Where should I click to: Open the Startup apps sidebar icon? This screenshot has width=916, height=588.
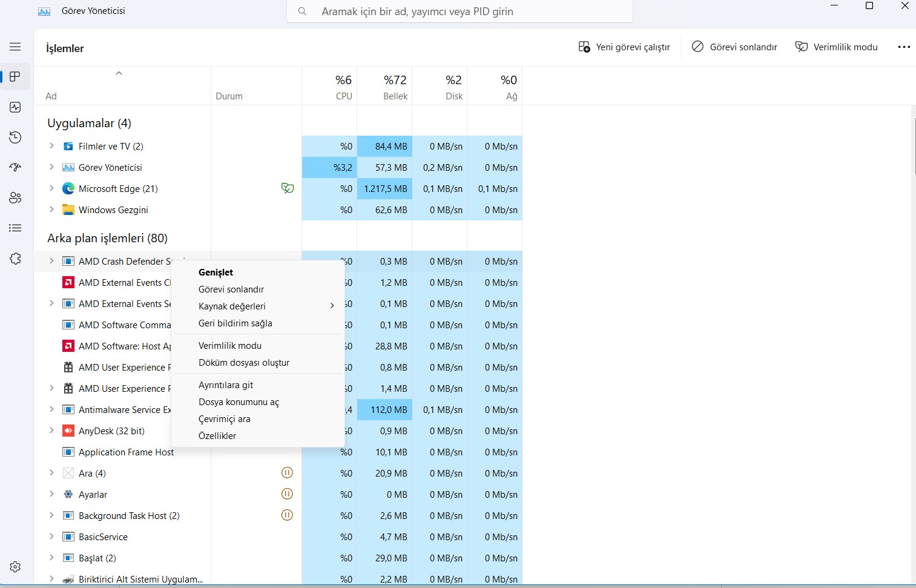coord(15,168)
